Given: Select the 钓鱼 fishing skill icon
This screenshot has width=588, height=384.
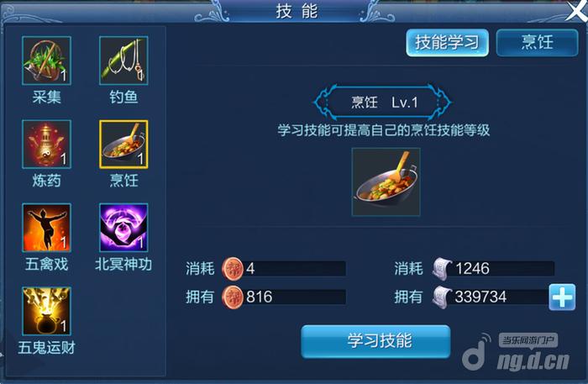Looking at the screenshot, I should click(123, 60).
